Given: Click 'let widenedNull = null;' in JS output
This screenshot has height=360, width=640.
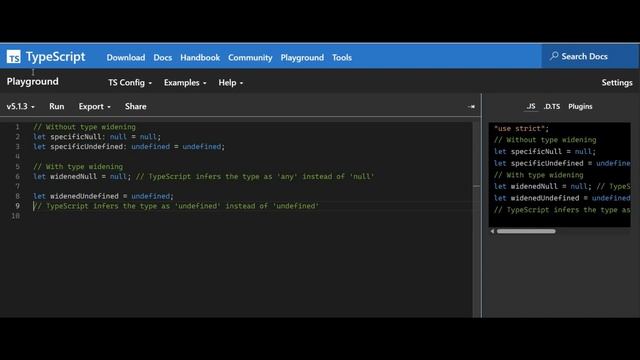Looking at the screenshot, I should pyautogui.click(x=543, y=187).
